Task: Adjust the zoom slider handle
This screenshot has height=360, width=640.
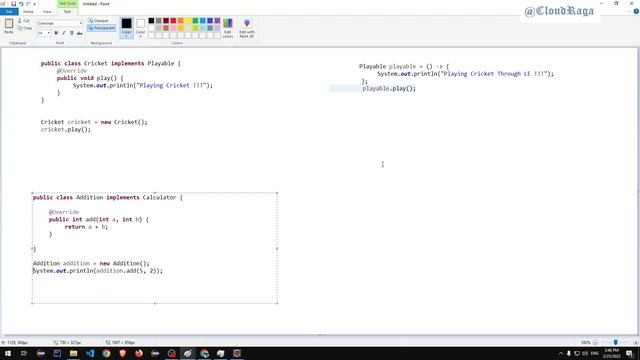Action: tap(616, 342)
